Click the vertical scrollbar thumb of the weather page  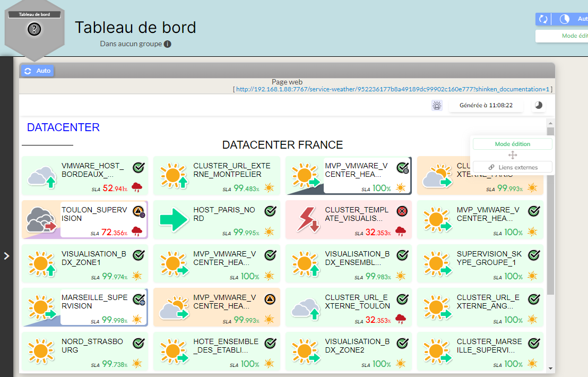(550, 212)
